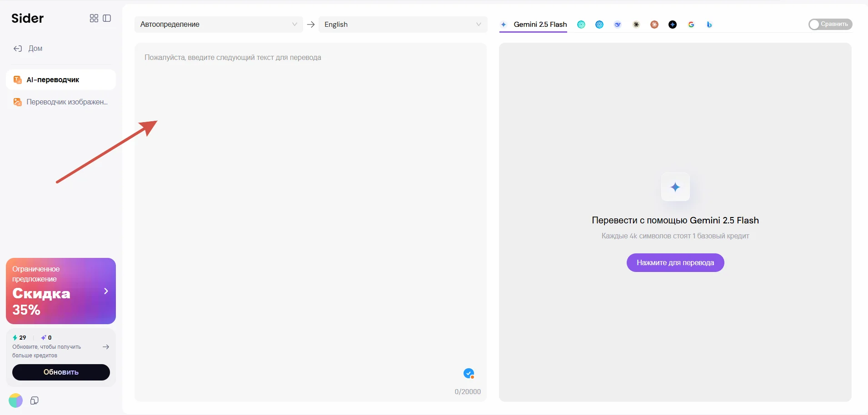
Task: Click the Нажмите для перевода button
Action: (675, 263)
